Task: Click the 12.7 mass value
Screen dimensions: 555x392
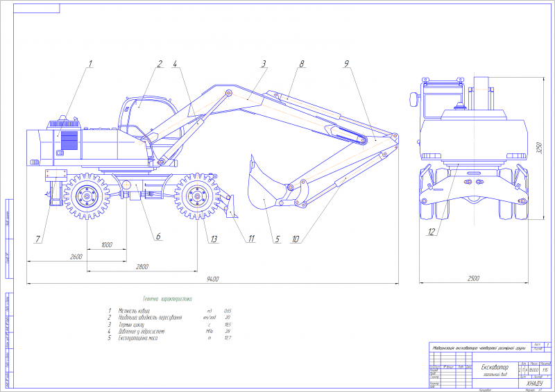Action: coord(228,338)
